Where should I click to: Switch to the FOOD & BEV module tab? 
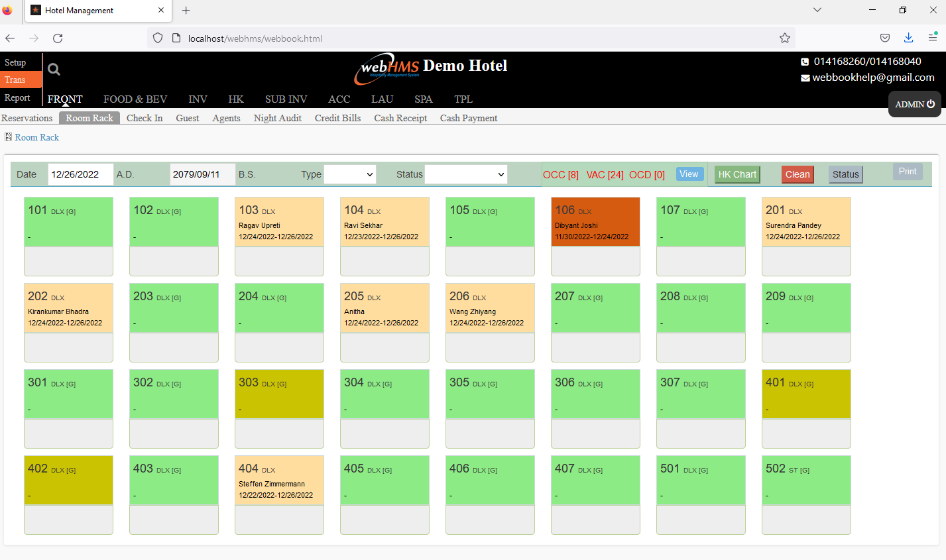[135, 99]
